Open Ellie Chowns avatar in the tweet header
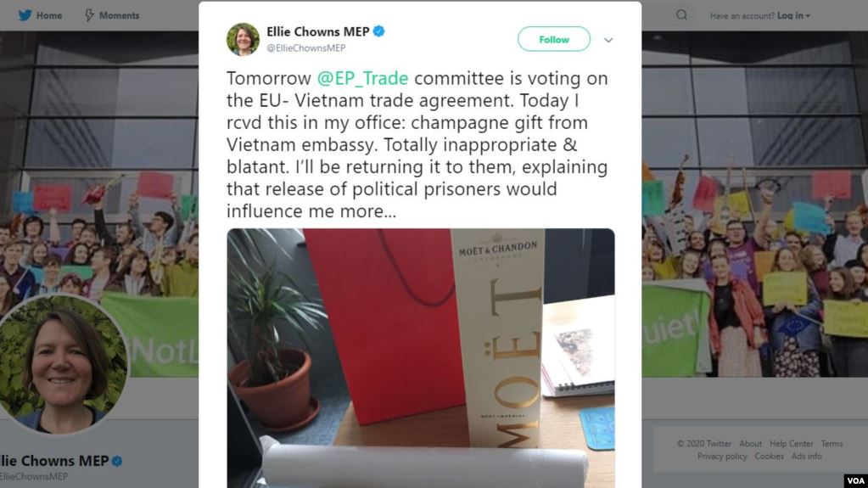The height and width of the screenshot is (488, 868). [243, 39]
